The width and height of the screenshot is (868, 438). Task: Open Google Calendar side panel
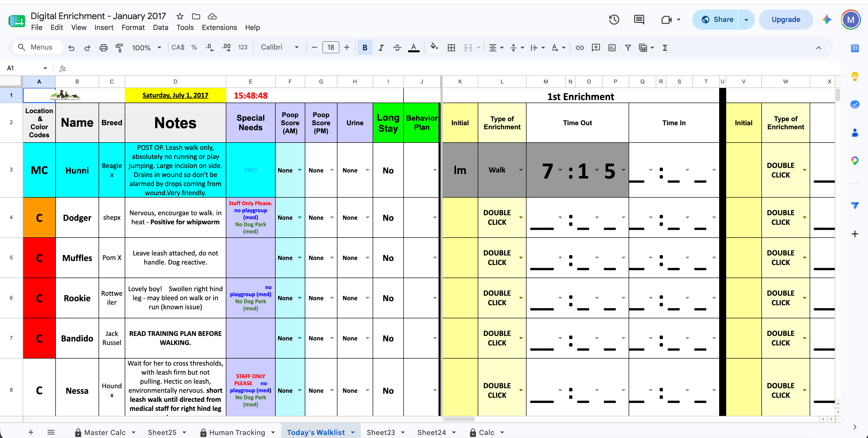point(855,48)
